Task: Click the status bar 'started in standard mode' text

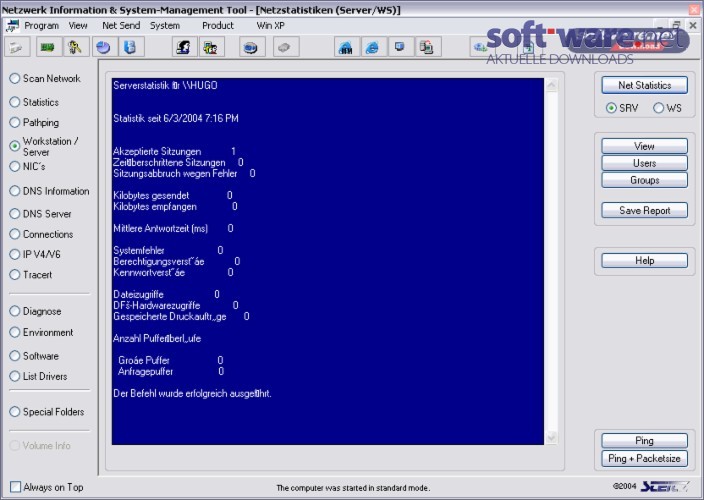Action: click(353, 488)
